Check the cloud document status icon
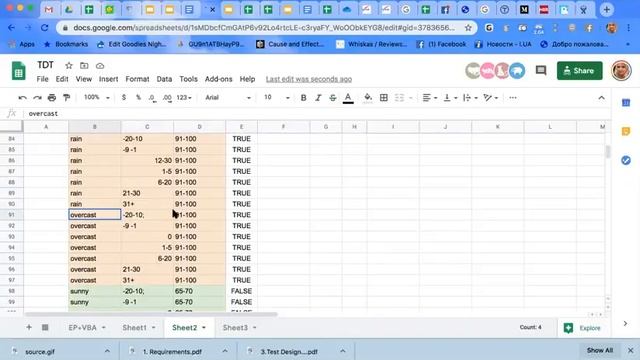The height and width of the screenshot is (360, 640). (x=100, y=65)
